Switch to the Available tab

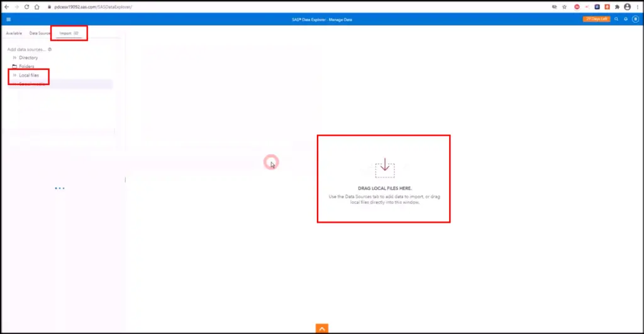point(14,33)
